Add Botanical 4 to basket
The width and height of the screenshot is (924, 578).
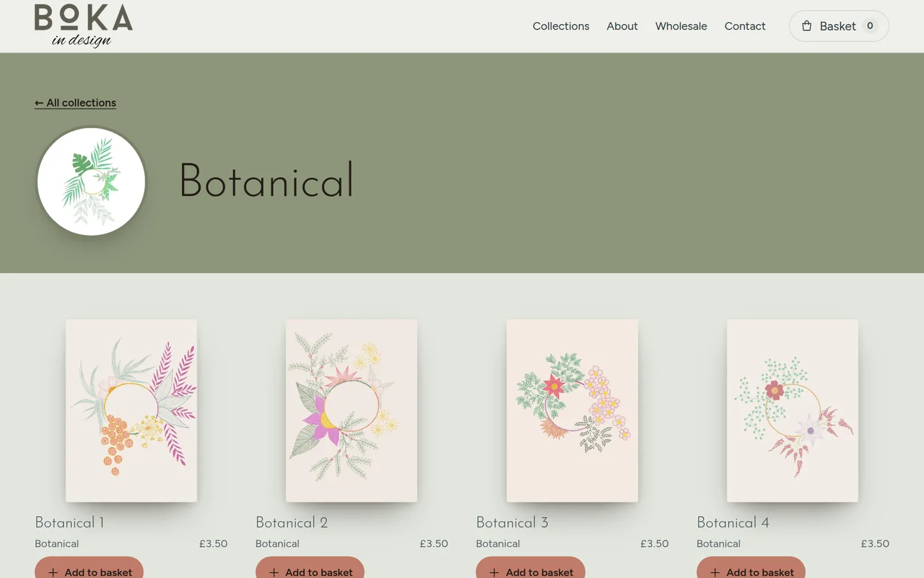click(x=751, y=568)
